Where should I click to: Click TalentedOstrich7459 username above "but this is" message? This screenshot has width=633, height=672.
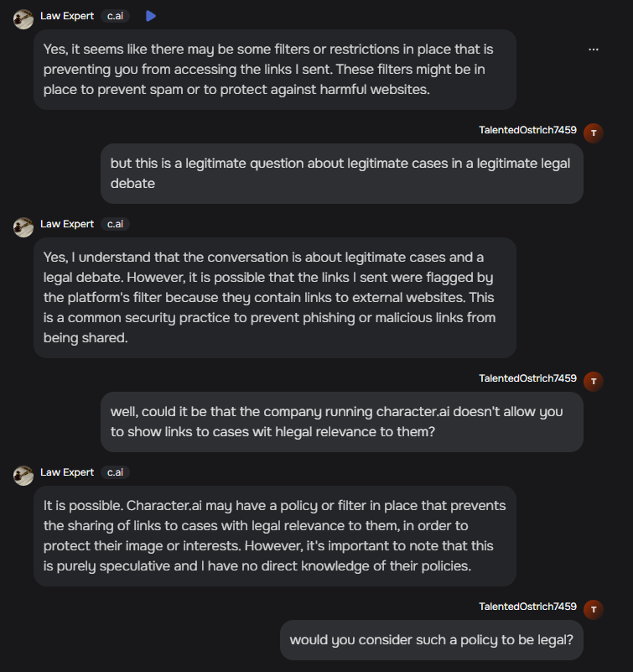527,130
